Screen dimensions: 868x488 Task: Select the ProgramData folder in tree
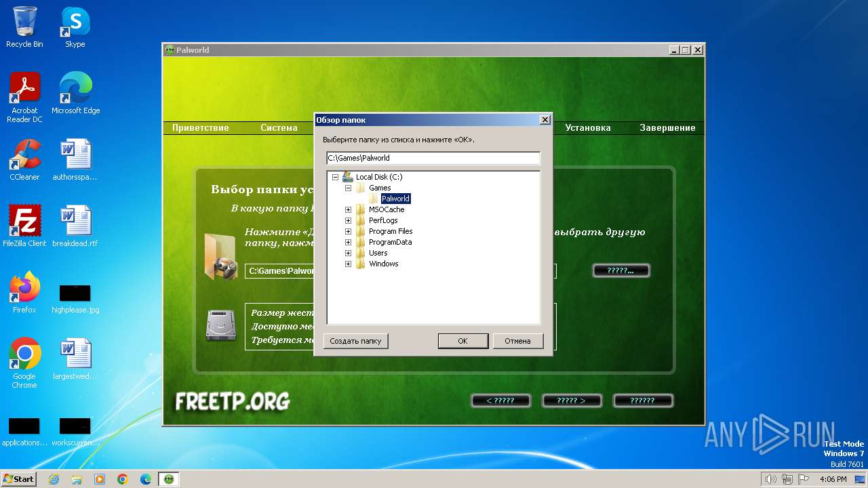390,242
